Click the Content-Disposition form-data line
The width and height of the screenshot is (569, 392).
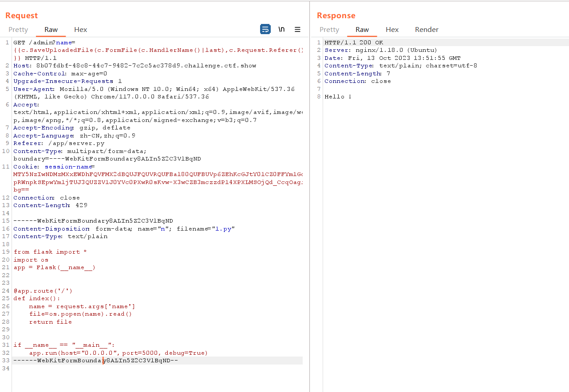pos(124,229)
